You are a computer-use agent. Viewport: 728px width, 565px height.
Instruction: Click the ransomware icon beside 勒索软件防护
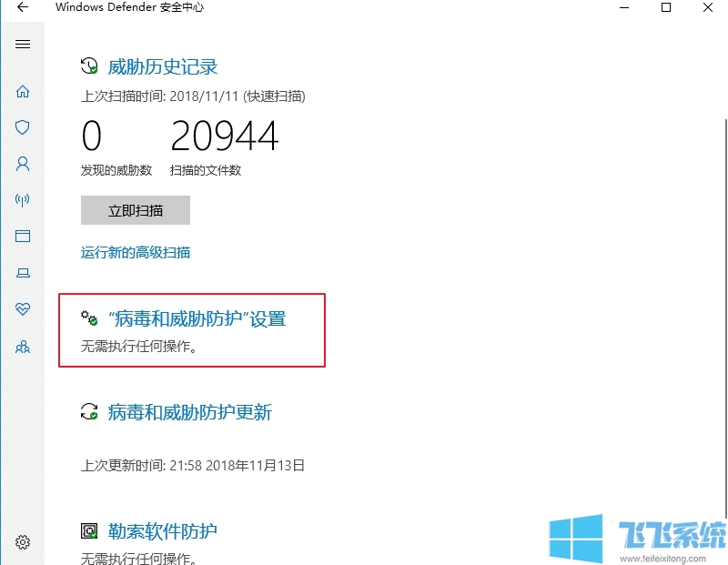tap(89, 530)
